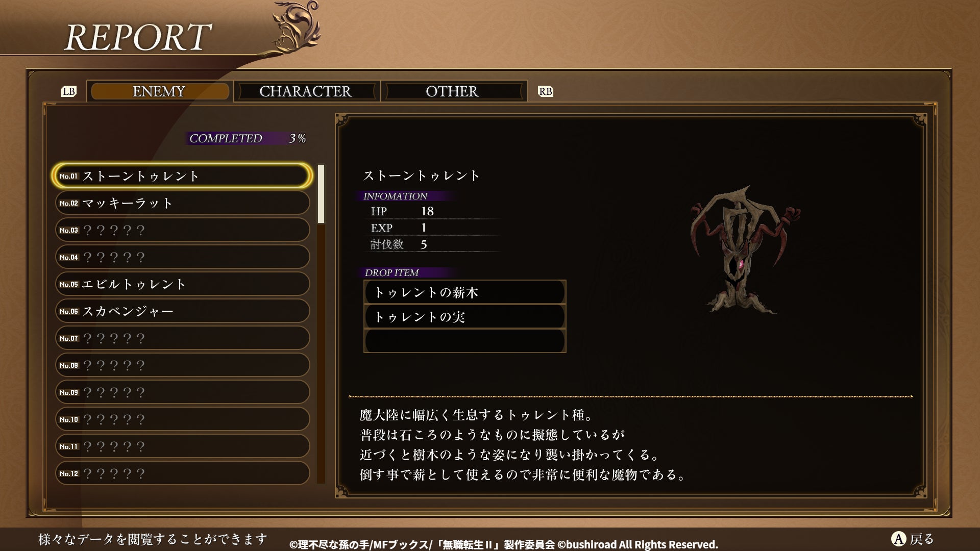Click the トゥレントの薪木 drop item
This screenshot has width=980, height=551.
click(x=464, y=292)
